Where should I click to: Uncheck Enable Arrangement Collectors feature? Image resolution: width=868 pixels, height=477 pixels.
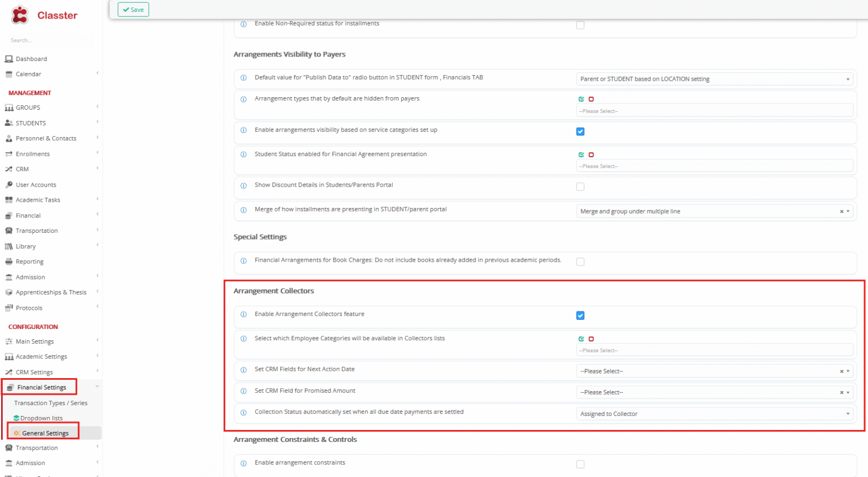click(580, 315)
